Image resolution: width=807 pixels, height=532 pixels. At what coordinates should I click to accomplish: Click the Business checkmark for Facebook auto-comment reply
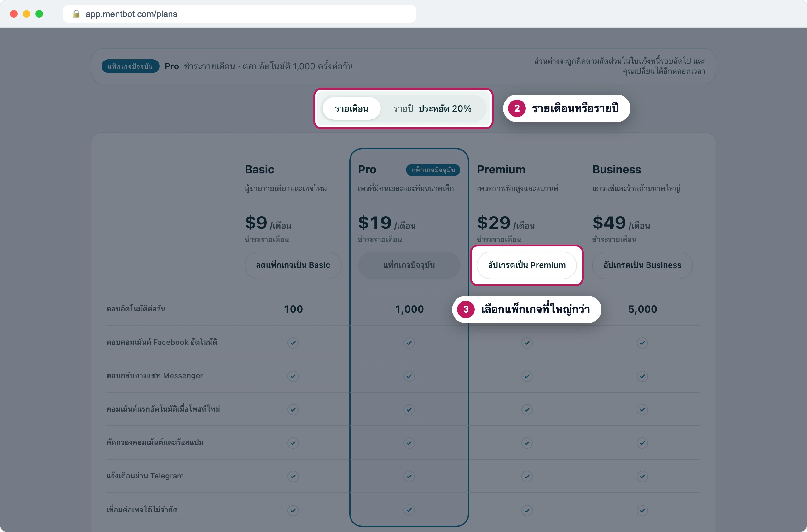[642, 343]
